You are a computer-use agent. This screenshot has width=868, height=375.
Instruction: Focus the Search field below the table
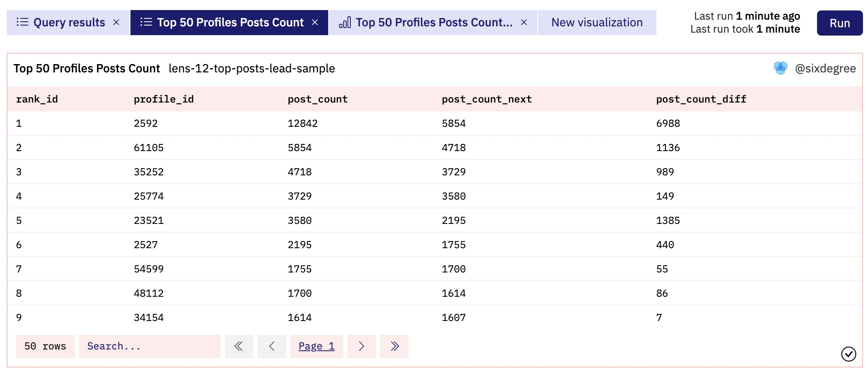tap(149, 347)
